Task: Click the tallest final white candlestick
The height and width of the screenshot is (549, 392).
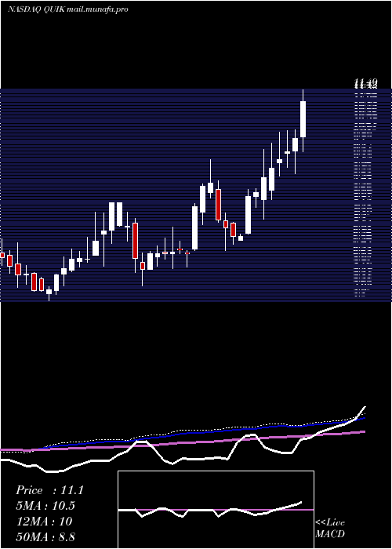Action: (x=303, y=121)
